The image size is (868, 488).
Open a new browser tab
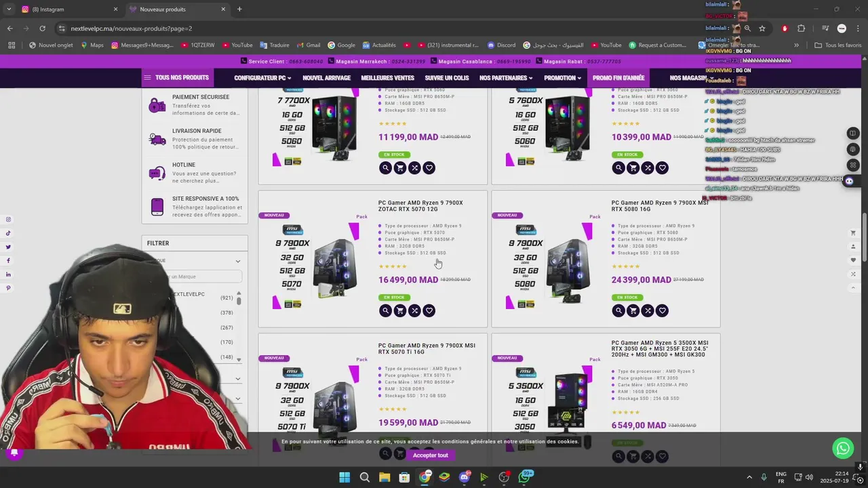click(x=239, y=9)
